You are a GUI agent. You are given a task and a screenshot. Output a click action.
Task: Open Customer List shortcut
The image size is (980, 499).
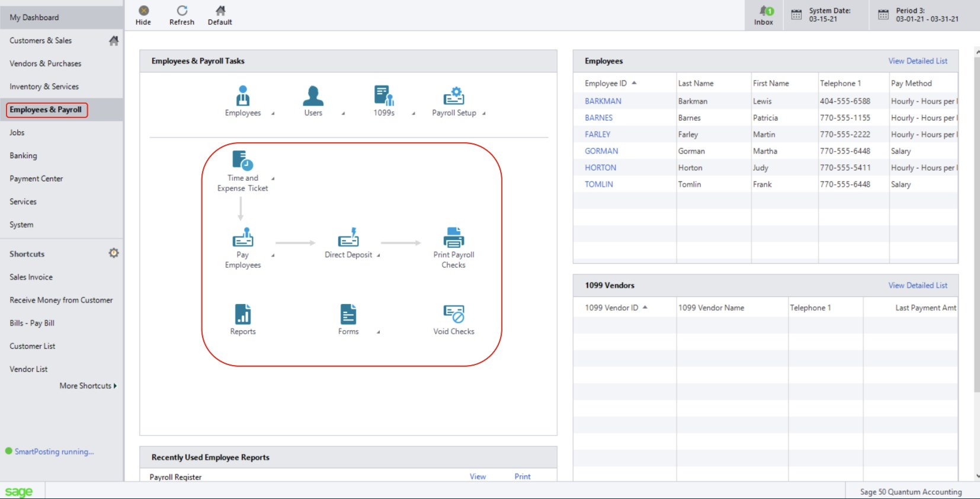click(33, 346)
